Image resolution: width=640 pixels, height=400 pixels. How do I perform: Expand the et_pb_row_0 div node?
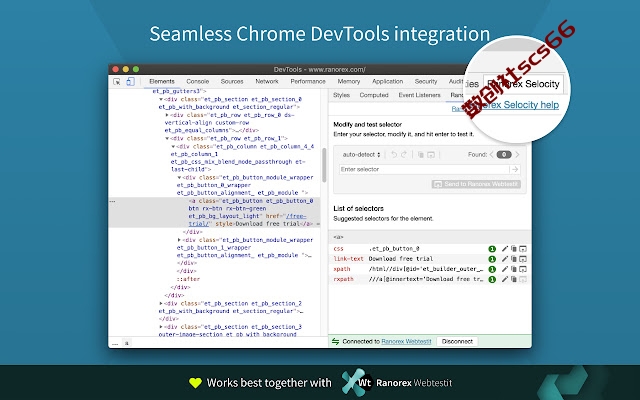coord(167,115)
